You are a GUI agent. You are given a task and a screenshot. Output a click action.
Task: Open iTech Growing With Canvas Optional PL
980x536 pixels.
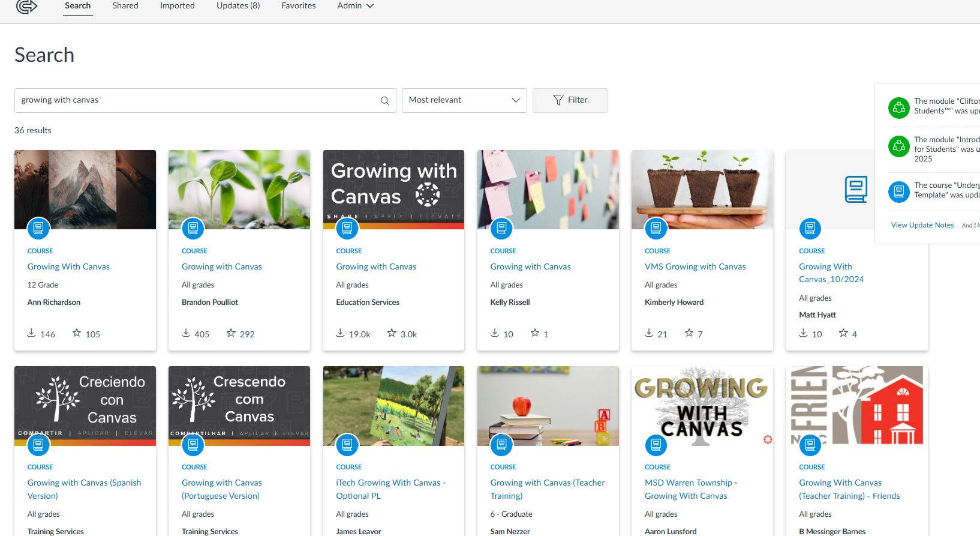391,489
